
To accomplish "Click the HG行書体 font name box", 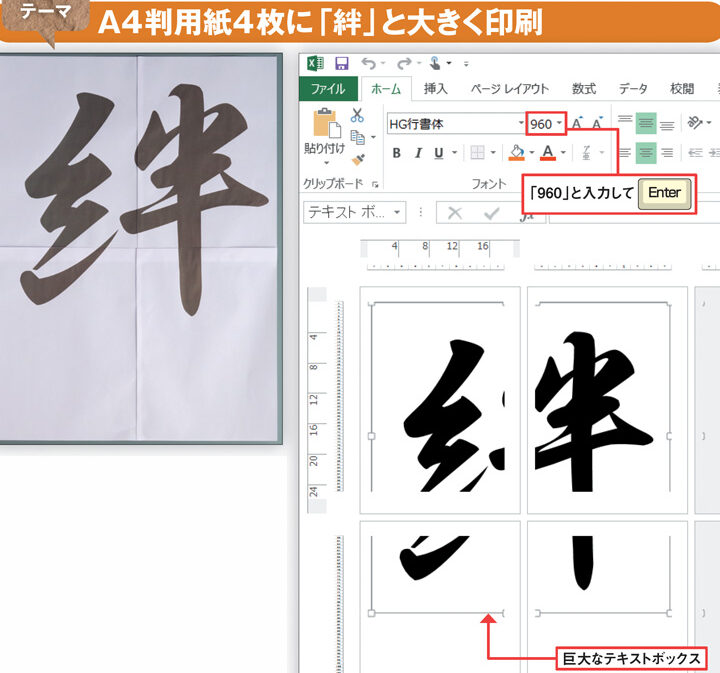I will 452,124.
